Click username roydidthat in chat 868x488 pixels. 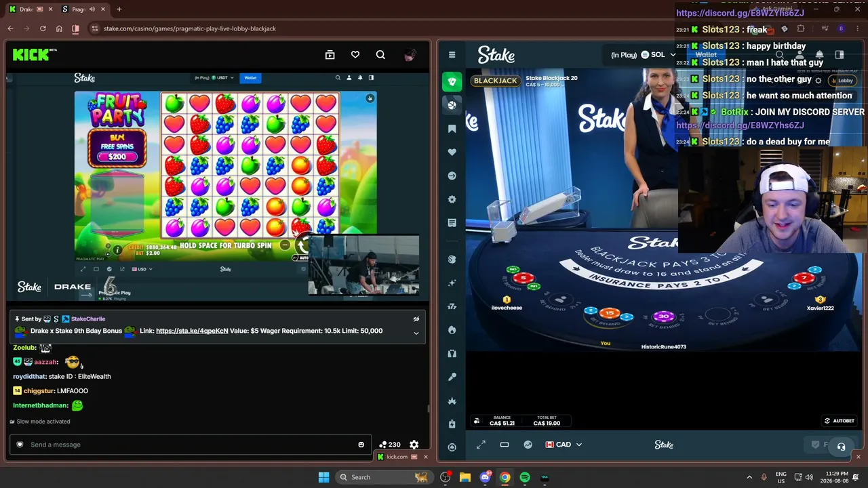click(29, 376)
